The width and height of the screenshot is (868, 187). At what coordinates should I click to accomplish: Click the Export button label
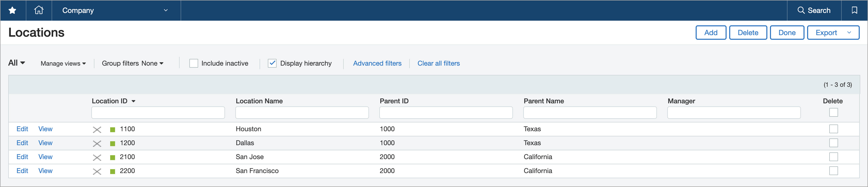click(826, 32)
